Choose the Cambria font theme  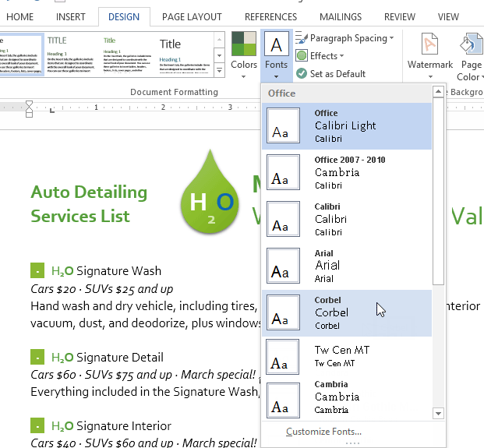point(347,400)
